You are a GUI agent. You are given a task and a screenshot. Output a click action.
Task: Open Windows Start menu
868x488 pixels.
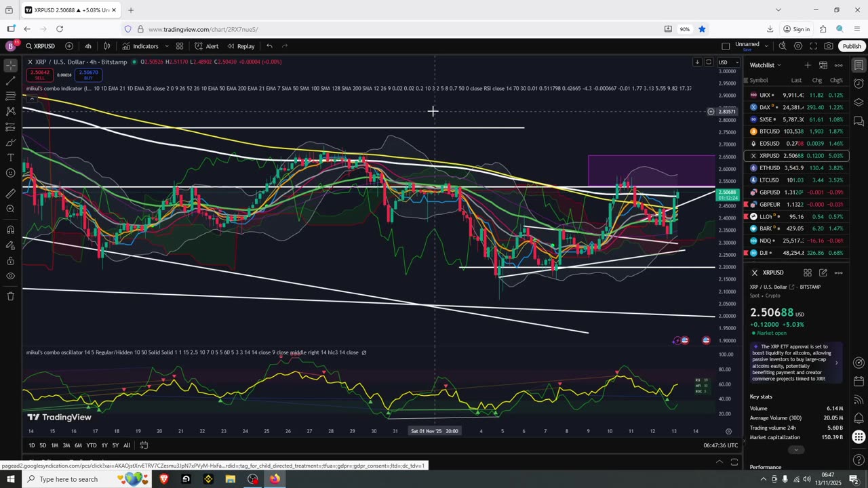point(10,479)
